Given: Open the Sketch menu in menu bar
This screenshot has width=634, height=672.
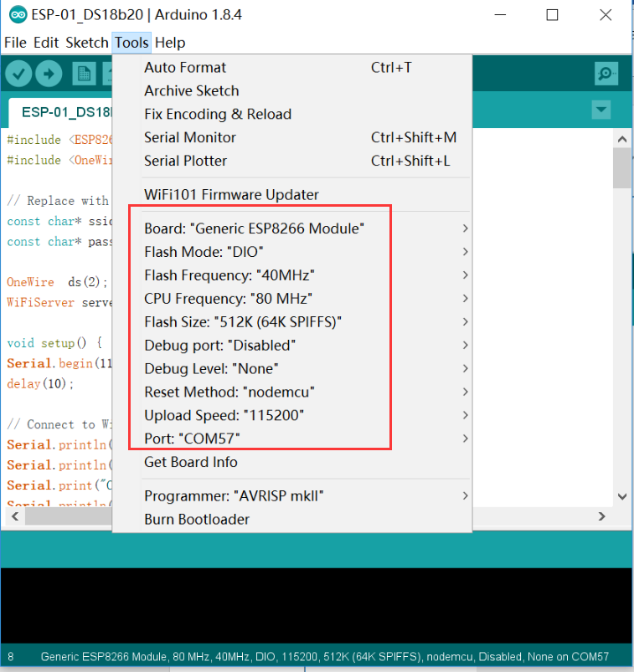Looking at the screenshot, I should [x=86, y=43].
